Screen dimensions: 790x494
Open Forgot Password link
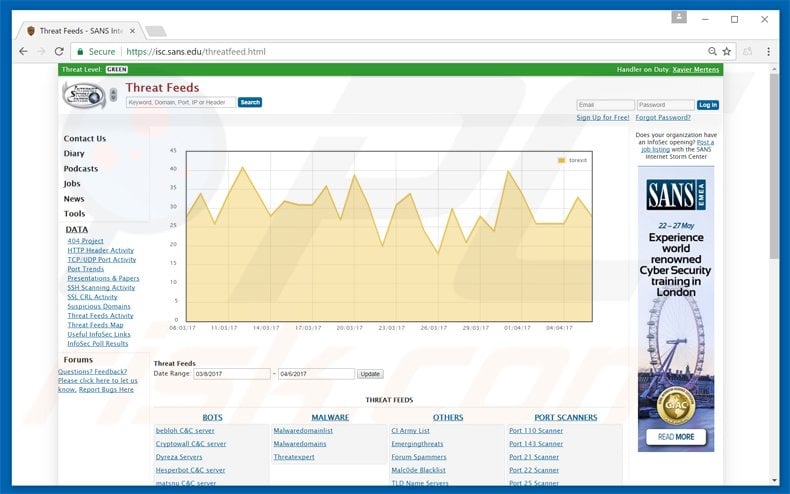point(663,117)
